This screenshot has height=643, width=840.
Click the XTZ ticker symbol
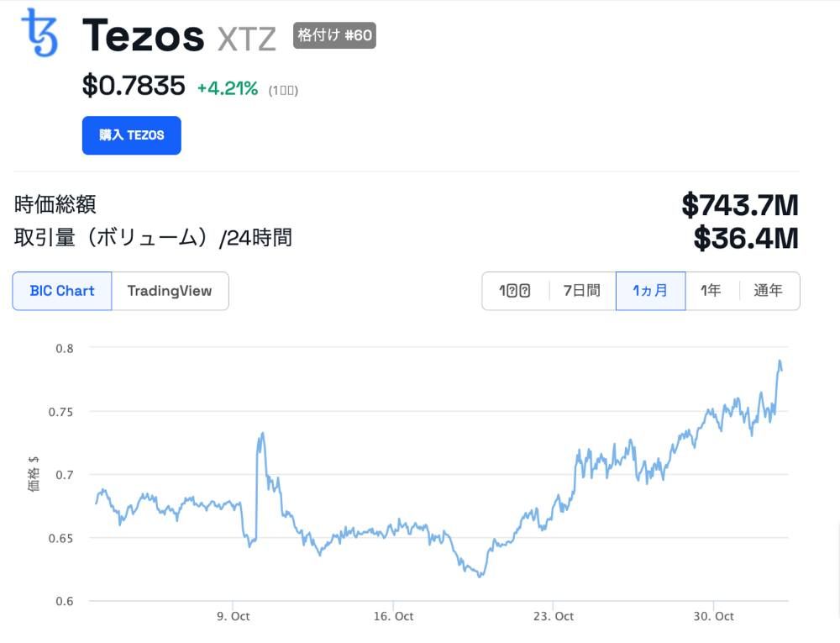(x=246, y=39)
